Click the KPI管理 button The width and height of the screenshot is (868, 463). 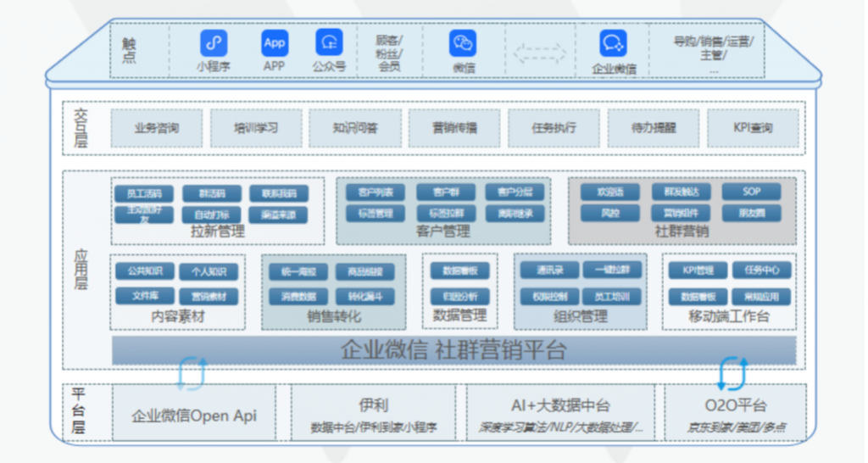(x=698, y=271)
